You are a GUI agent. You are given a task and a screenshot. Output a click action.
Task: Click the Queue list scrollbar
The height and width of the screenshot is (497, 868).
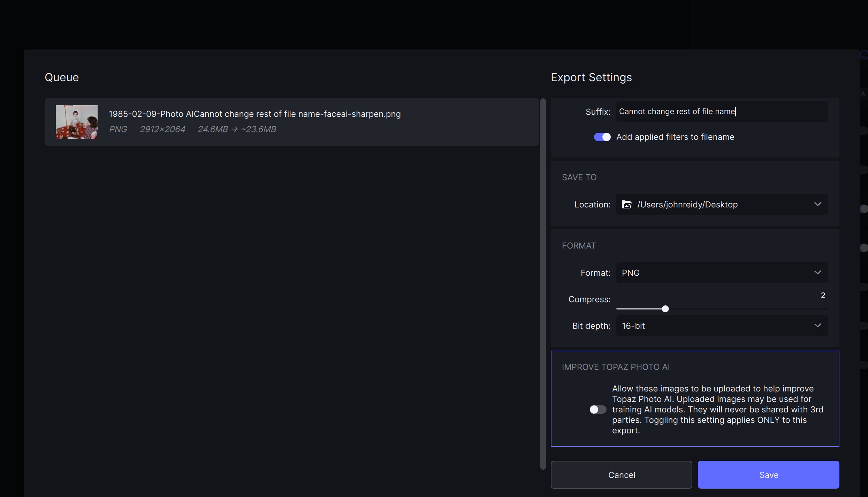pos(543,284)
